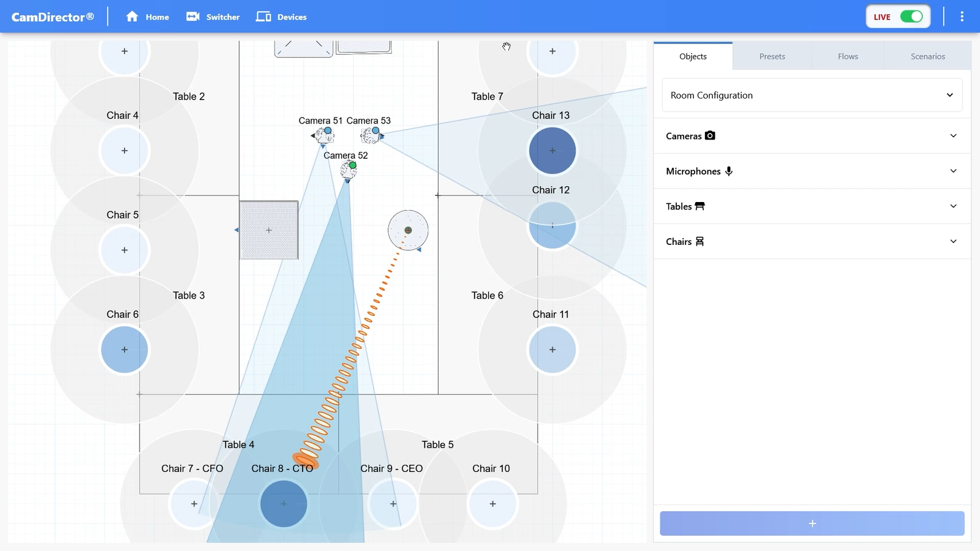Viewport: 980px width, 551px height.
Task: Open the Room Configuration dropdown
Action: click(812, 96)
